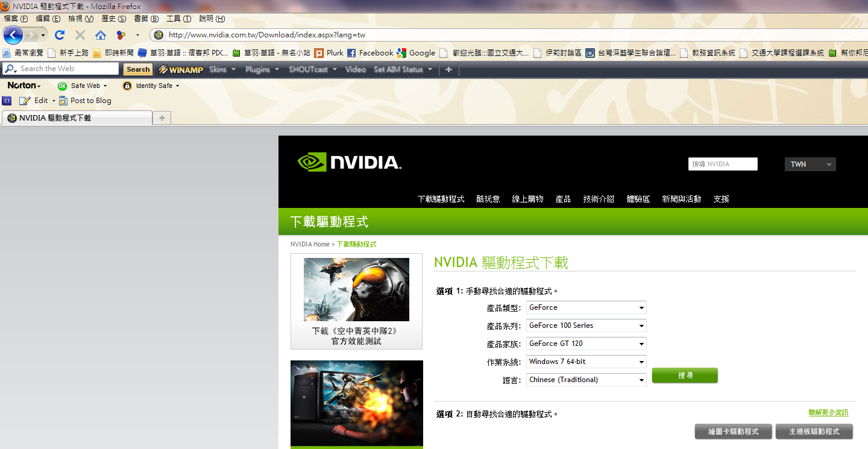
Task: Open the 草羽·草語 - 無名小站 bookmark
Action: (271, 53)
